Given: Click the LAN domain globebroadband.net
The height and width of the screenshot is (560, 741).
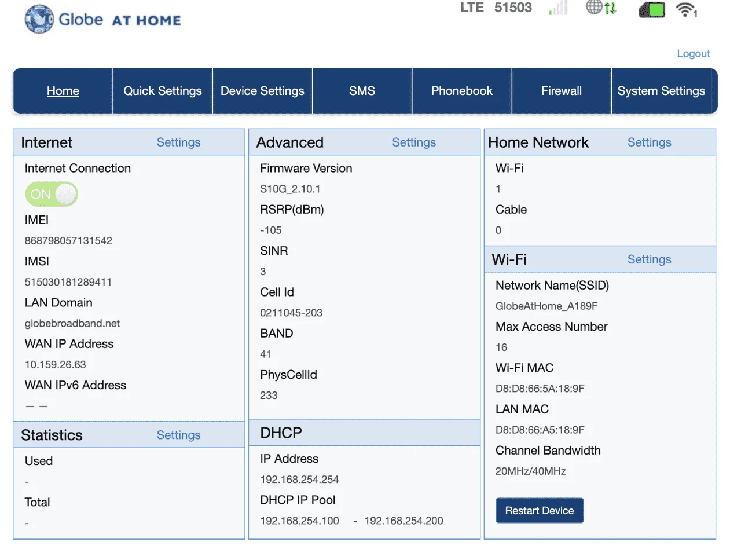Looking at the screenshot, I should coord(72,323).
